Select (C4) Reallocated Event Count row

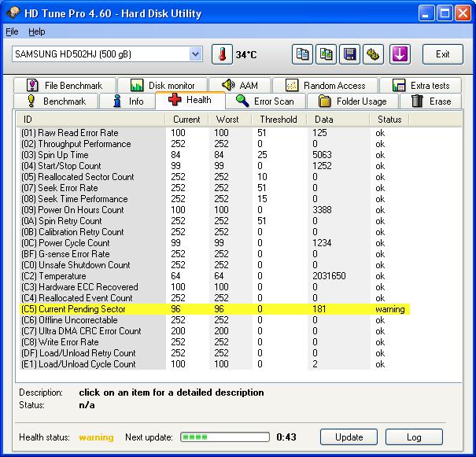pyautogui.click(x=214, y=298)
